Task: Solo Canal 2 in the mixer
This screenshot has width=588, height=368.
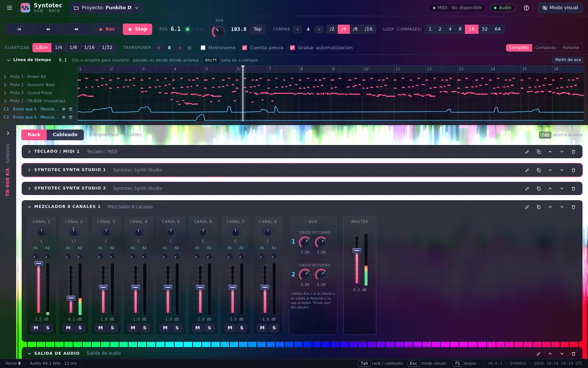Action: tap(80, 328)
